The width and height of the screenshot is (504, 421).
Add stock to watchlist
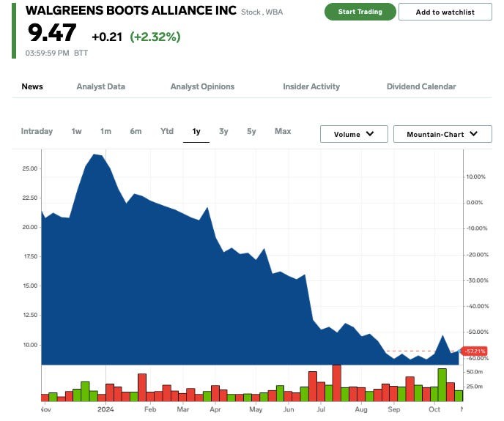click(x=445, y=12)
